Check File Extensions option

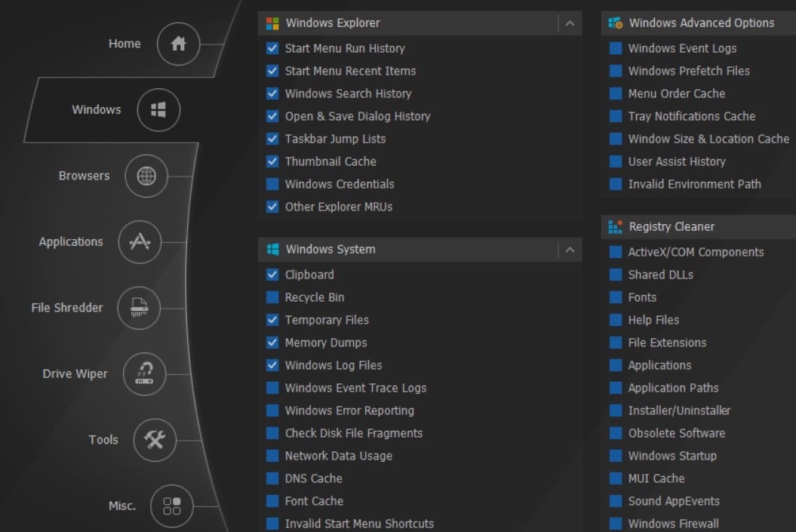coord(616,342)
